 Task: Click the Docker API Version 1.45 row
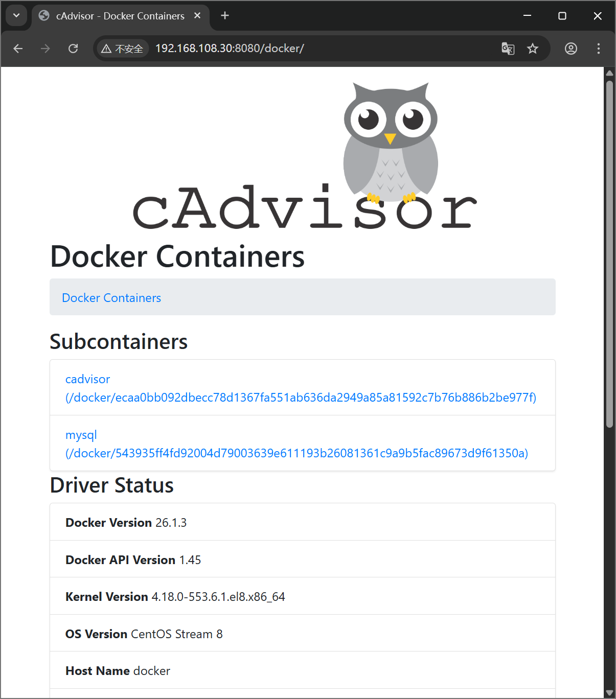[x=303, y=560]
